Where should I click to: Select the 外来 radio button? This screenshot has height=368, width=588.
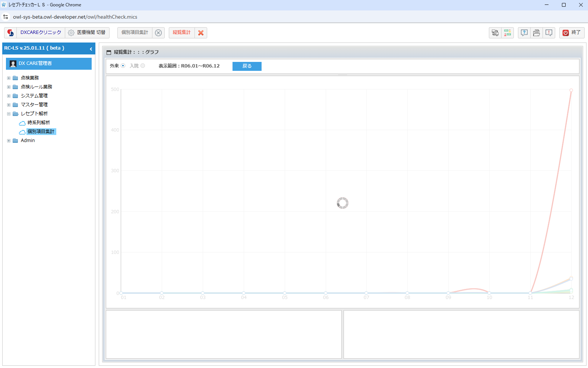(x=123, y=66)
